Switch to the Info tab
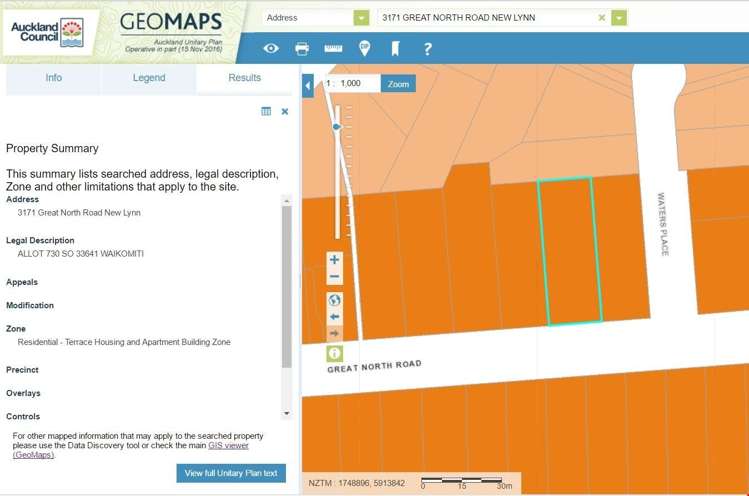 click(53, 78)
